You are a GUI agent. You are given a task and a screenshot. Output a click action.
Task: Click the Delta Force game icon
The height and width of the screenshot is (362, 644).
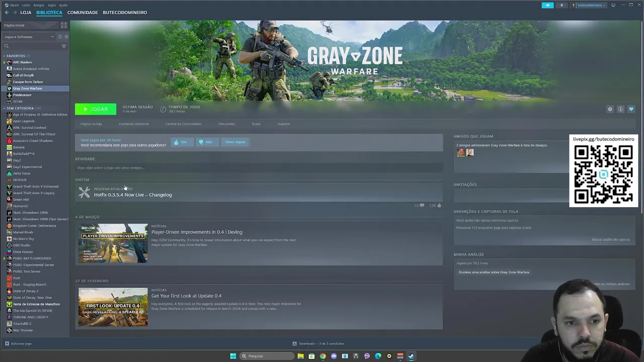click(9, 173)
